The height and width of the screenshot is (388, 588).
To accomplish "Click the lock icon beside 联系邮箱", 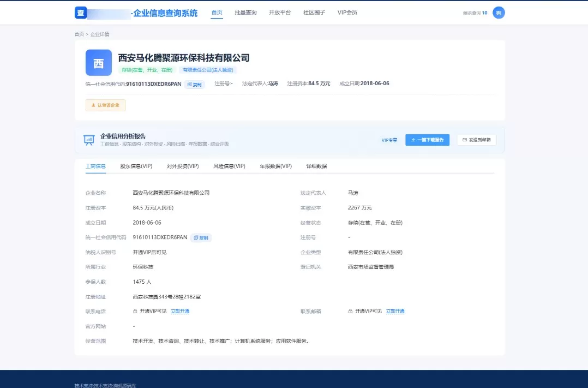I will [x=350, y=312].
